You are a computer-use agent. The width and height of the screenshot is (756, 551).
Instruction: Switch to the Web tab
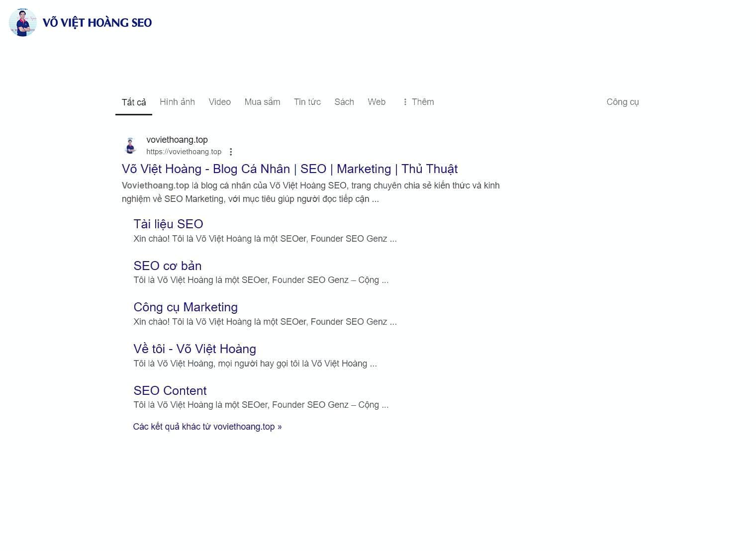click(377, 102)
